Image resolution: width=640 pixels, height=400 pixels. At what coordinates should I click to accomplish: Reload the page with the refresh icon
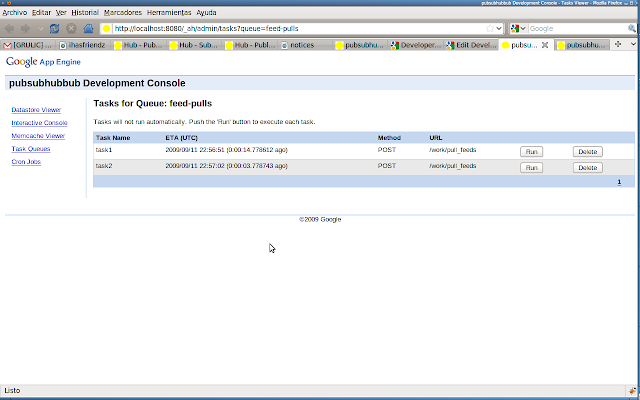[x=54, y=29]
